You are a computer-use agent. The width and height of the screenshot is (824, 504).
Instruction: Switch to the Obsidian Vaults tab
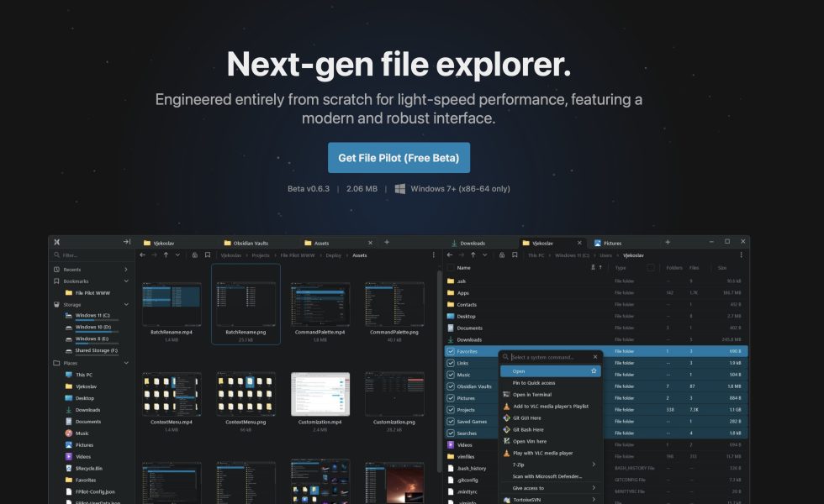[244, 243]
